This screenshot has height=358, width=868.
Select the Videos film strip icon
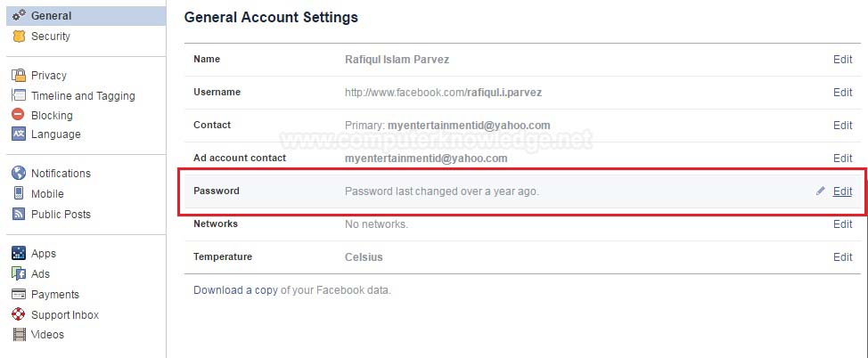click(x=19, y=334)
